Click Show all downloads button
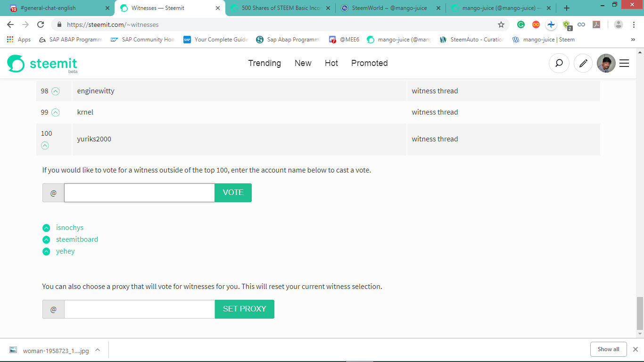Image resolution: width=644 pixels, height=362 pixels. coord(608,349)
